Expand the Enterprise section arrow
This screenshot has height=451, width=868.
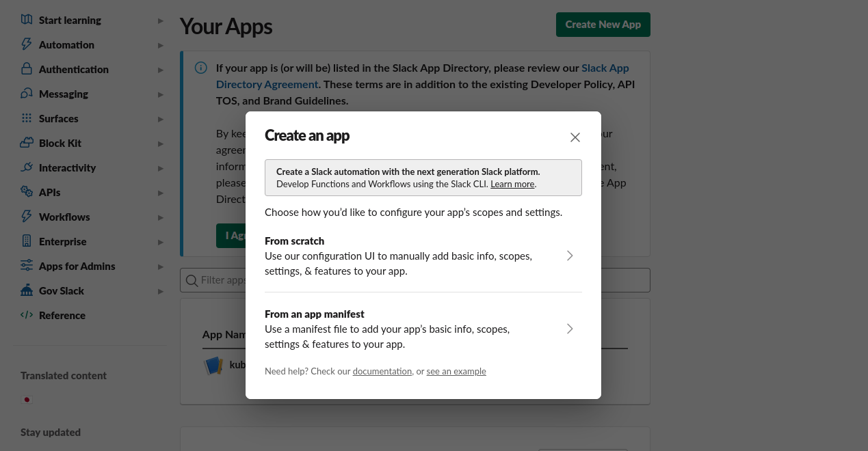160,242
